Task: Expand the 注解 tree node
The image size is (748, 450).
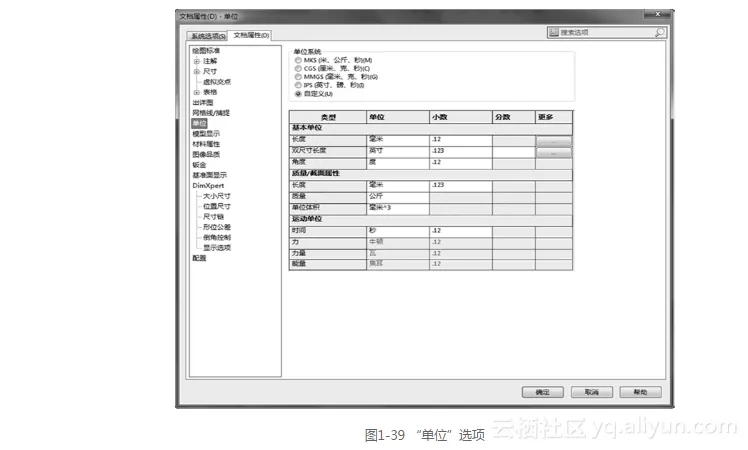Action: (x=197, y=61)
